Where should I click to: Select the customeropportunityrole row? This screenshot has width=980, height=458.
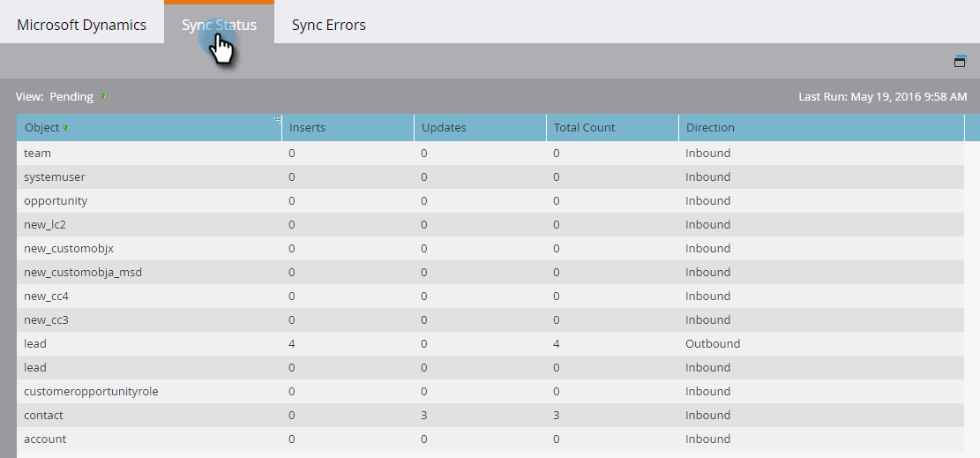coord(490,391)
